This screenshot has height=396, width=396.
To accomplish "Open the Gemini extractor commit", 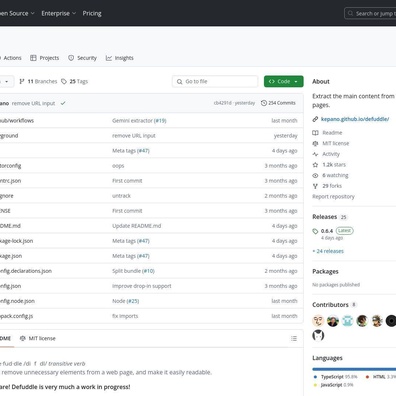I will [132, 120].
